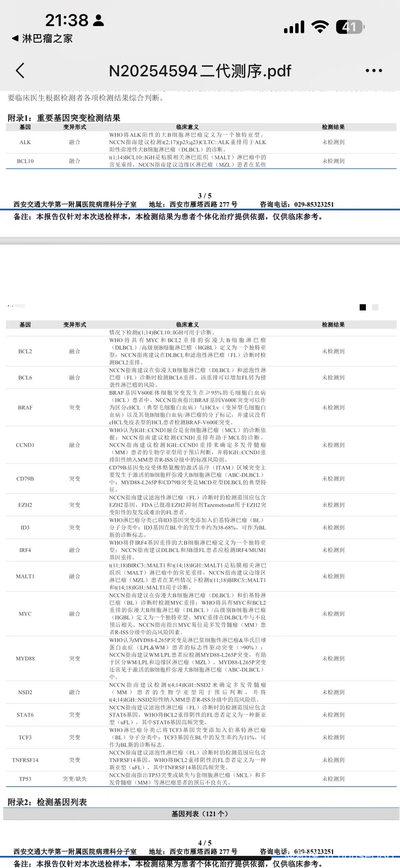Return to the 淋巴瘤之家 app
The width and height of the screenshot is (400, 868).
tap(43, 39)
